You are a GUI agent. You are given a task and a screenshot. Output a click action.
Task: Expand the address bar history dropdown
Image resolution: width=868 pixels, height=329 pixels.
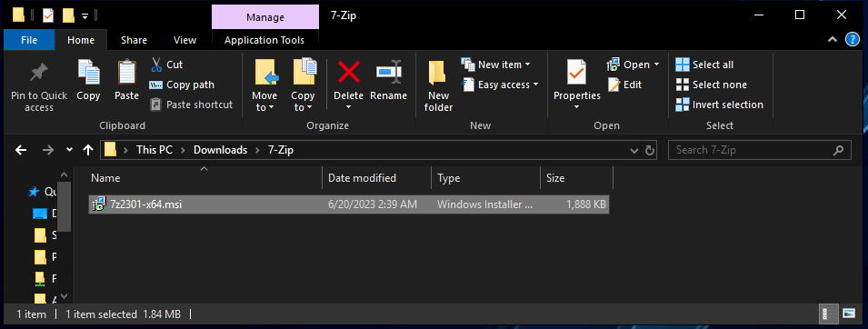click(x=634, y=150)
